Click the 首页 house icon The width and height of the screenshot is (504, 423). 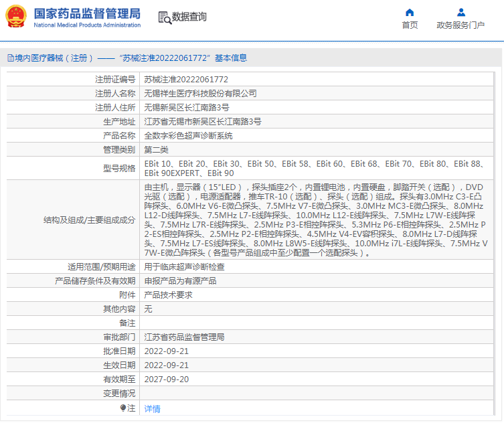click(x=410, y=12)
